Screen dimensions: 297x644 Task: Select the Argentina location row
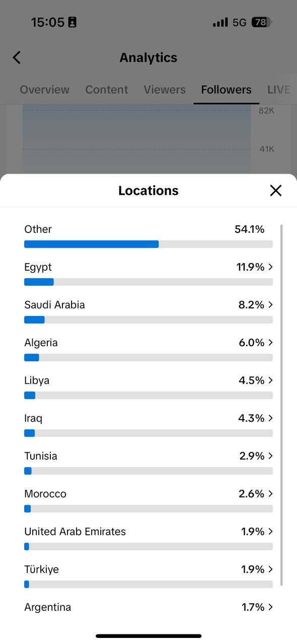tap(148, 607)
